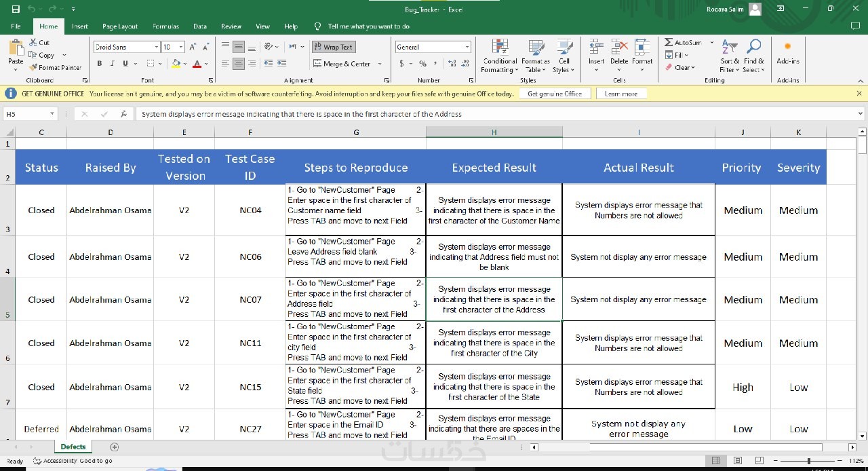The height and width of the screenshot is (471, 868).
Task: Save the workbook with the floppy icon
Action: point(16,9)
